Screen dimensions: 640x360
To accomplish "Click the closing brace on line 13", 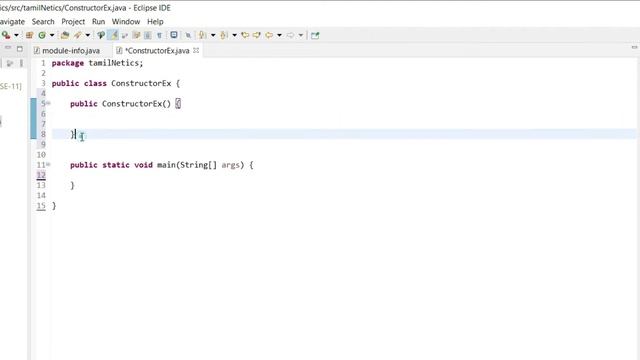I will tap(72, 185).
